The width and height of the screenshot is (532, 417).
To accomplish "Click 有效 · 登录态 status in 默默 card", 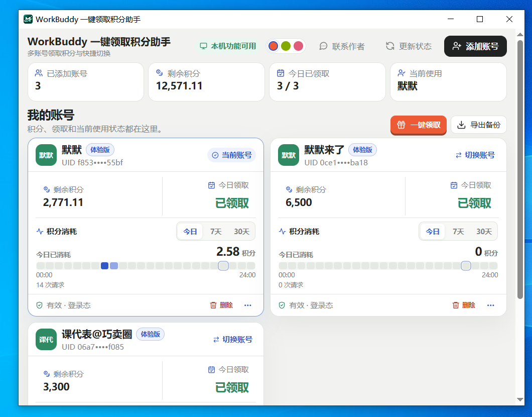I will point(63,305).
